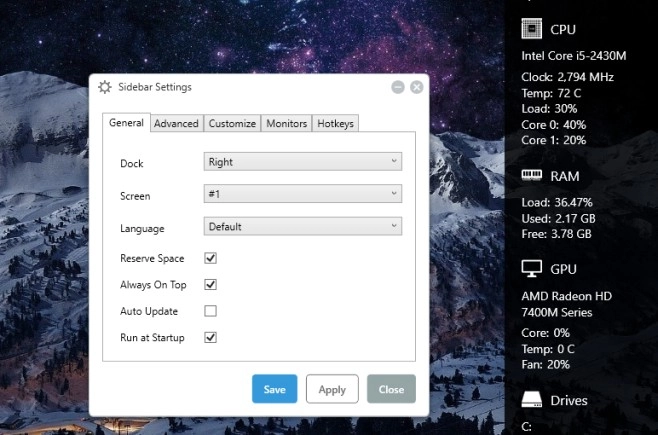
Task: Open the Dock position dropdown
Action: pos(303,161)
